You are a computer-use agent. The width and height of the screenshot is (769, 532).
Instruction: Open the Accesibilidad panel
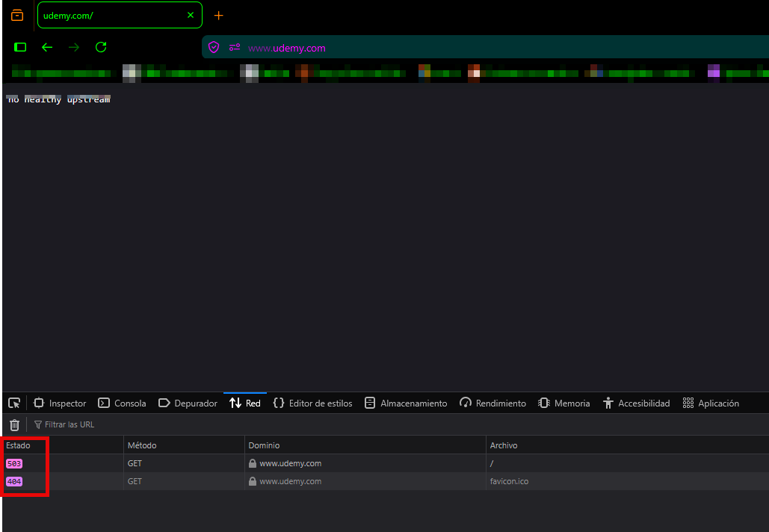pyautogui.click(x=637, y=403)
